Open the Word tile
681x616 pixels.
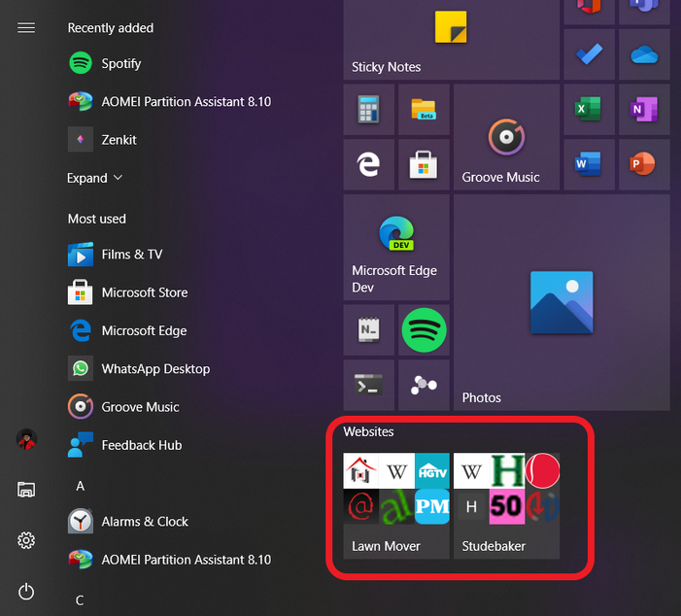pyautogui.click(x=589, y=164)
